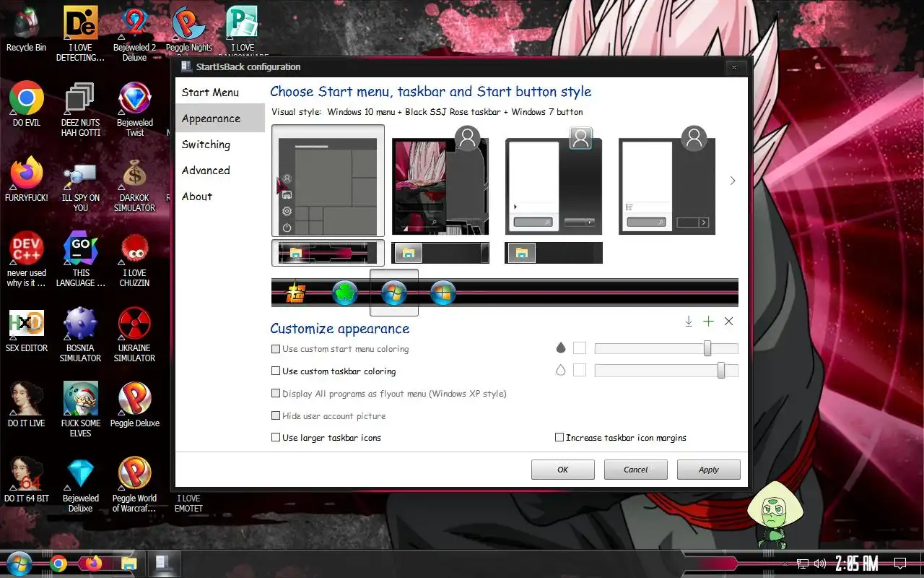The height and width of the screenshot is (578, 924).
Task: Switch to the Switching tab
Action: [x=206, y=144]
